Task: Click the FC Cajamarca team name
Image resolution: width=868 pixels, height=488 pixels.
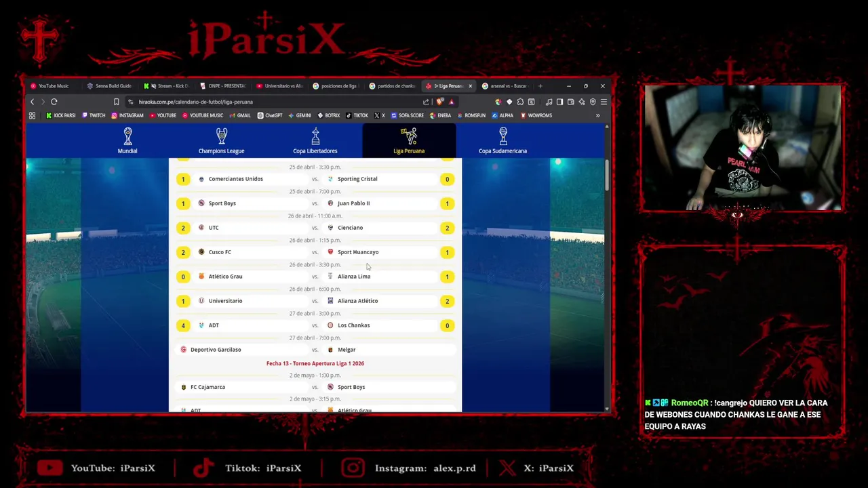Action: (x=208, y=387)
